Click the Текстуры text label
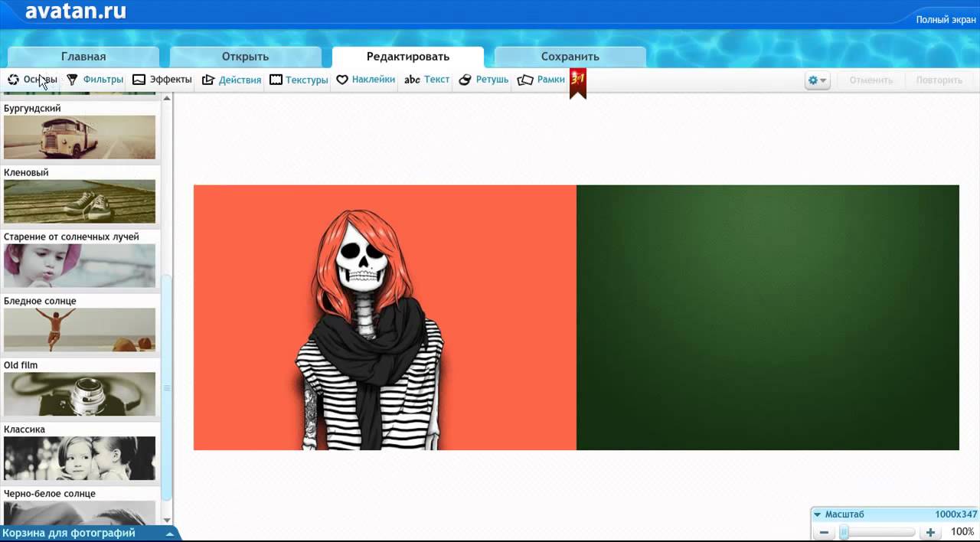Image resolution: width=980 pixels, height=542 pixels. coord(307,80)
